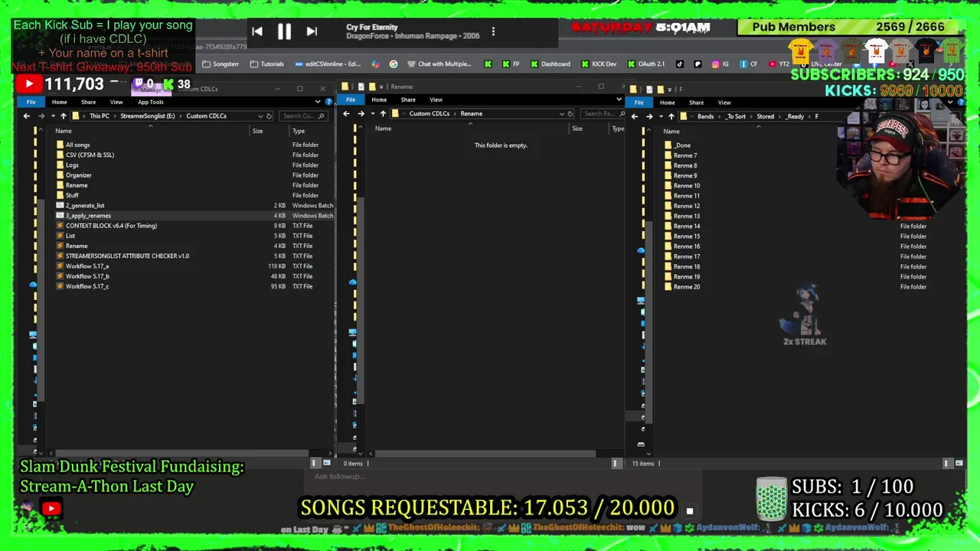
Task: Open Chat with Multiple bookmark
Action: 439,64
